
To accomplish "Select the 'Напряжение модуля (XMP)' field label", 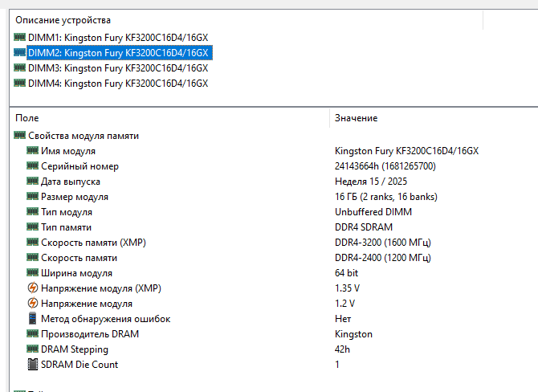I will click(101, 288).
